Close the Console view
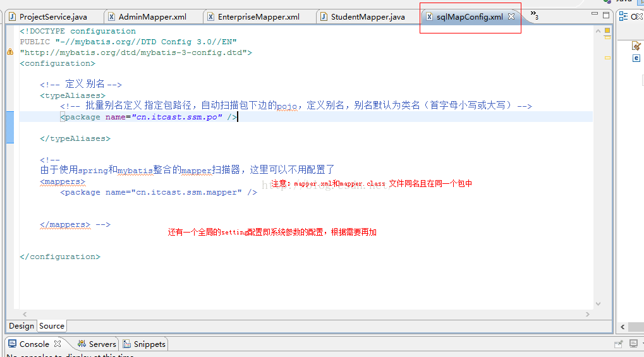The image size is (644, 357). (x=58, y=344)
